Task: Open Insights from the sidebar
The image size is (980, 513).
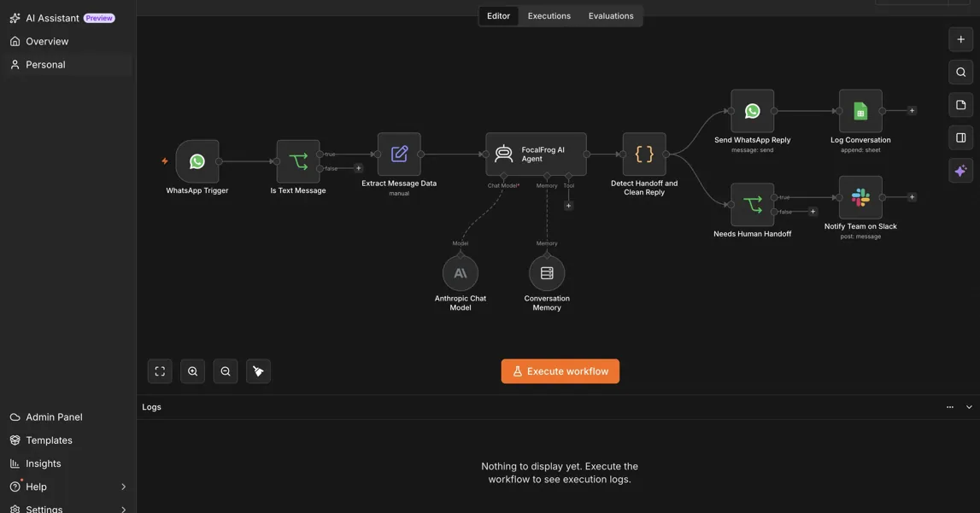Action: point(67,463)
